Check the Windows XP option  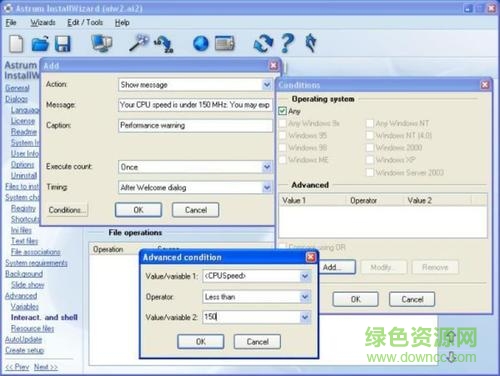(x=370, y=160)
